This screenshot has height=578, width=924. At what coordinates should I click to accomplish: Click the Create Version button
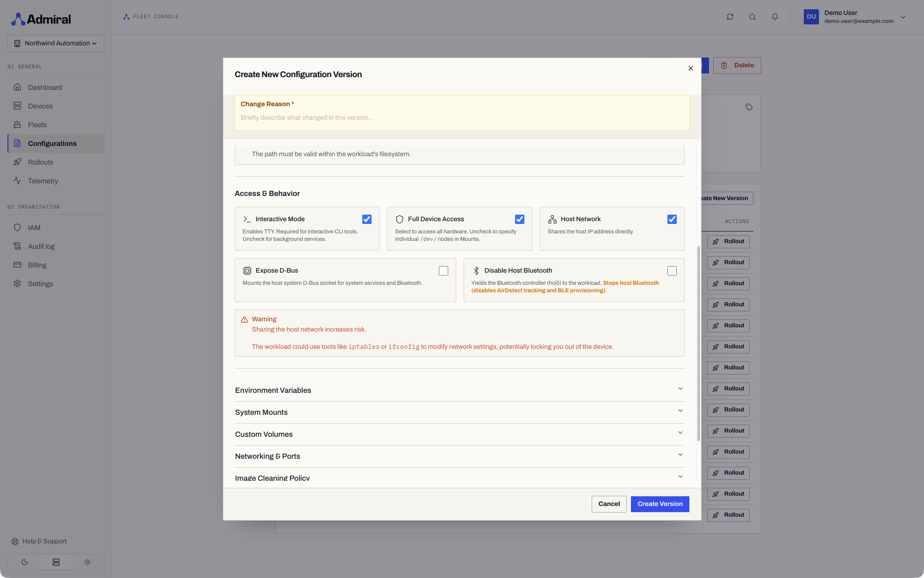pos(659,504)
